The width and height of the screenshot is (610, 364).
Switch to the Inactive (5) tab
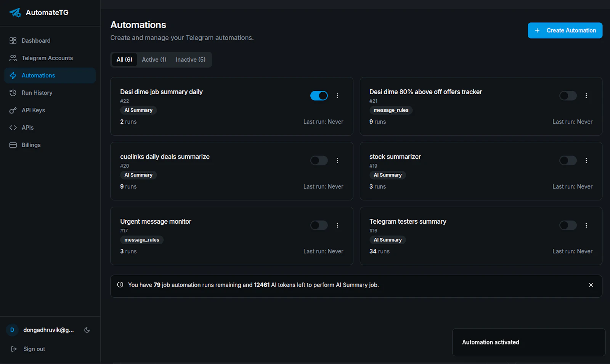pyautogui.click(x=191, y=59)
